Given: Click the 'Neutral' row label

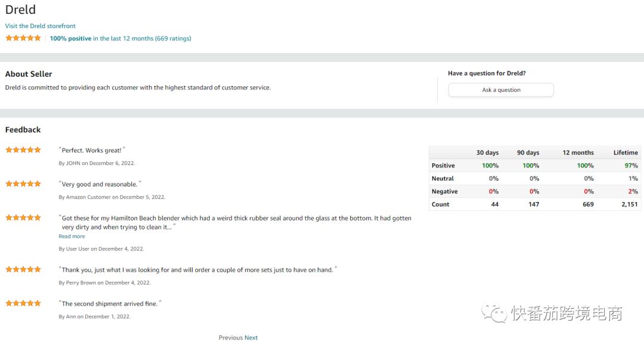Looking at the screenshot, I should (x=442, y=179).
